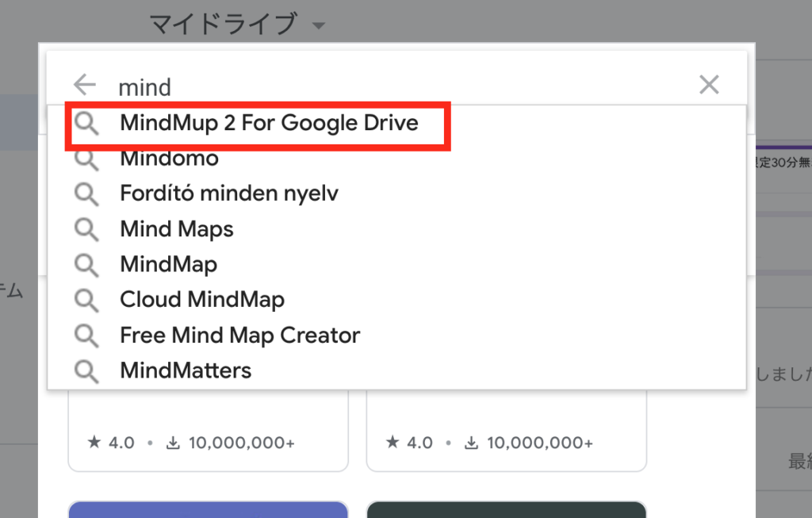Click magnifier icon beside 'Free Mind Map Creator'
The height and width of the screenshot is (518, 812).
tap(86, 336)
